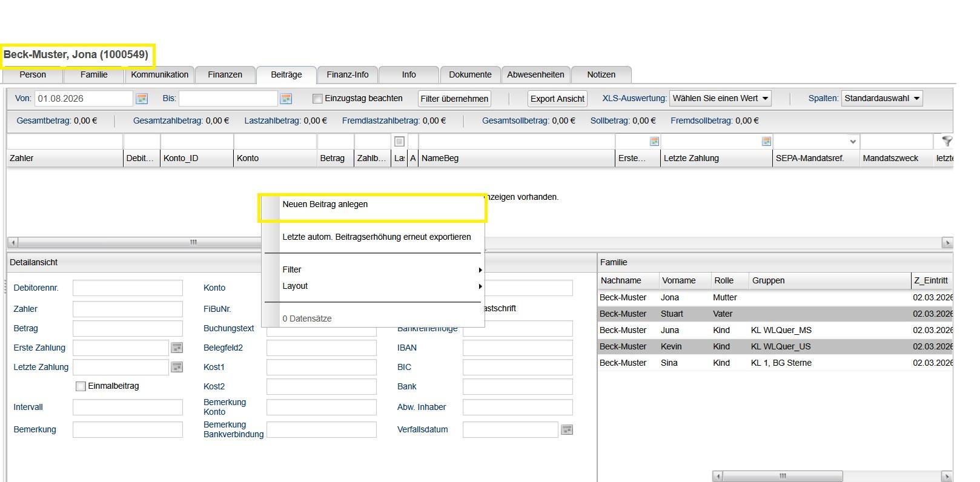Open calendar next to Erste Zahlung field
980x482 pixels.
tap(177, 348)
